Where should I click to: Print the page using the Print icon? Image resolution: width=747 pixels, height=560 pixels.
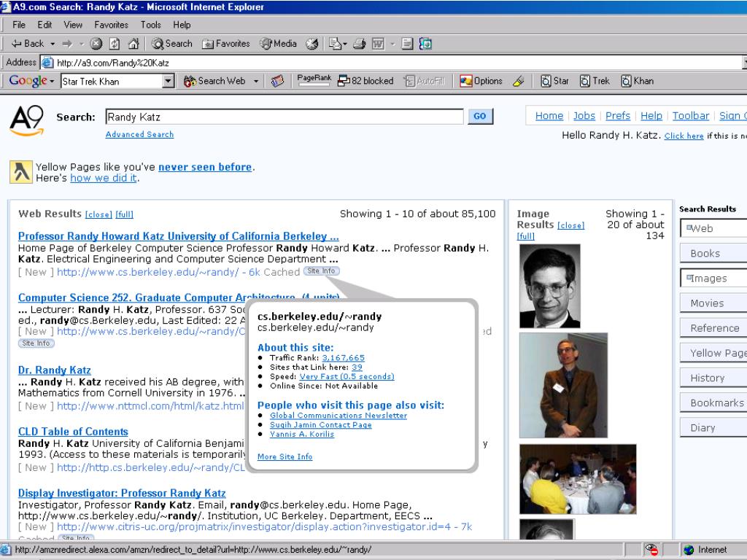[x=360, y=44]
